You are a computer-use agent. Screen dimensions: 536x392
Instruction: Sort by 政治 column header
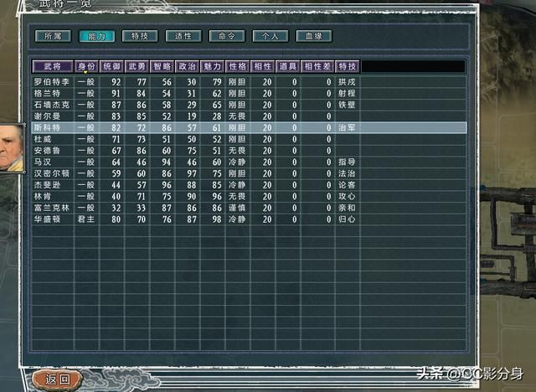click(x=187, y=66)
